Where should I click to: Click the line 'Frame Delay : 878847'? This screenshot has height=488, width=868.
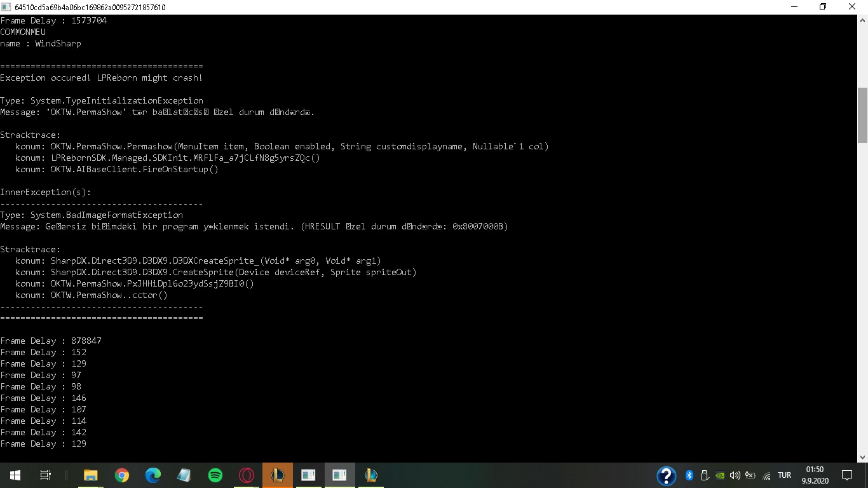tap(51, 341)
